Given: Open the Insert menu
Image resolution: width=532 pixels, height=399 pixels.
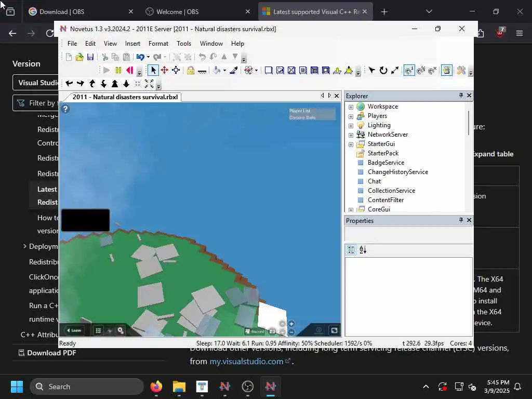Looking at the screenshot, I should click(132, 44).
